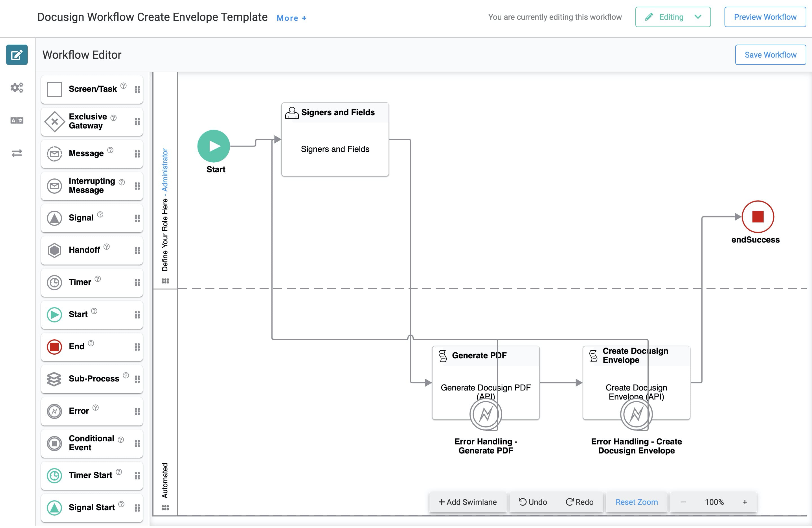The height and width of the screenshot is (528, 812).
Task: Click the green Start node on canvas
Action: [214, 146]
